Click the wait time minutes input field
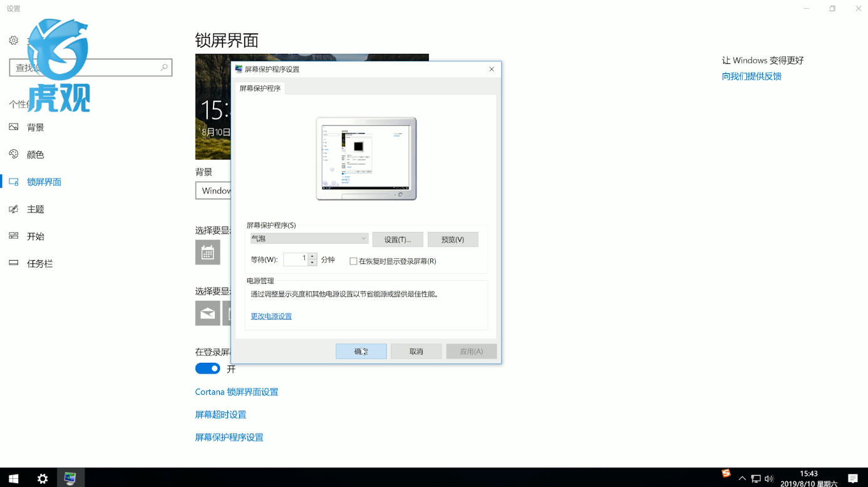868x487 pixels. pos(296,259)
